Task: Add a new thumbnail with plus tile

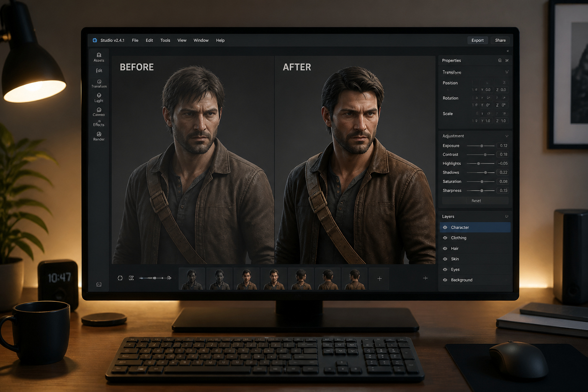Action: 379,279
